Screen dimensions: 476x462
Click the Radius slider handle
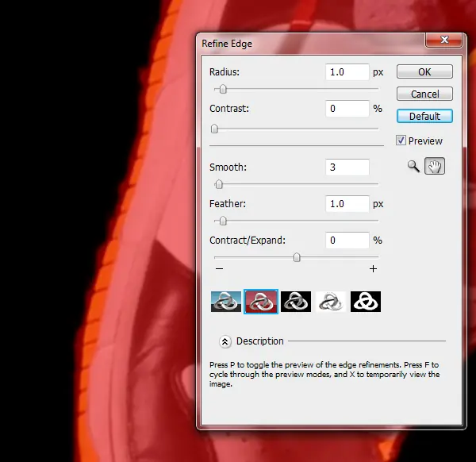[x=223, y=89]
